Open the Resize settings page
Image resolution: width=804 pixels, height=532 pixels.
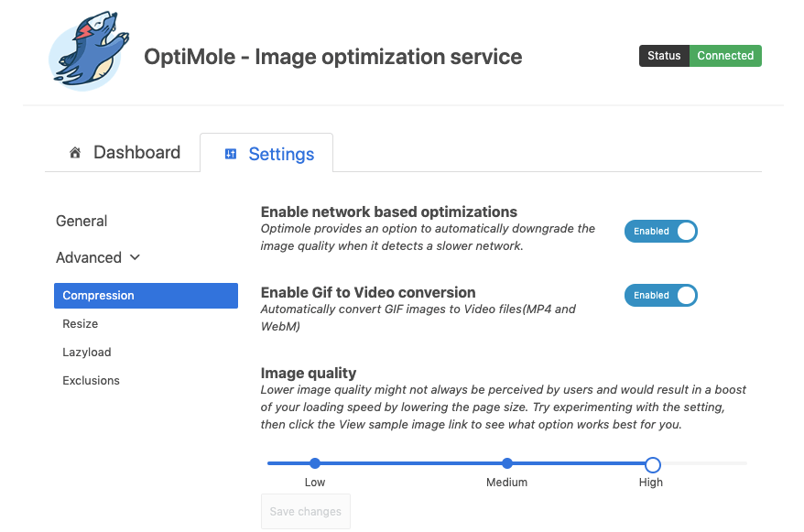80,323
